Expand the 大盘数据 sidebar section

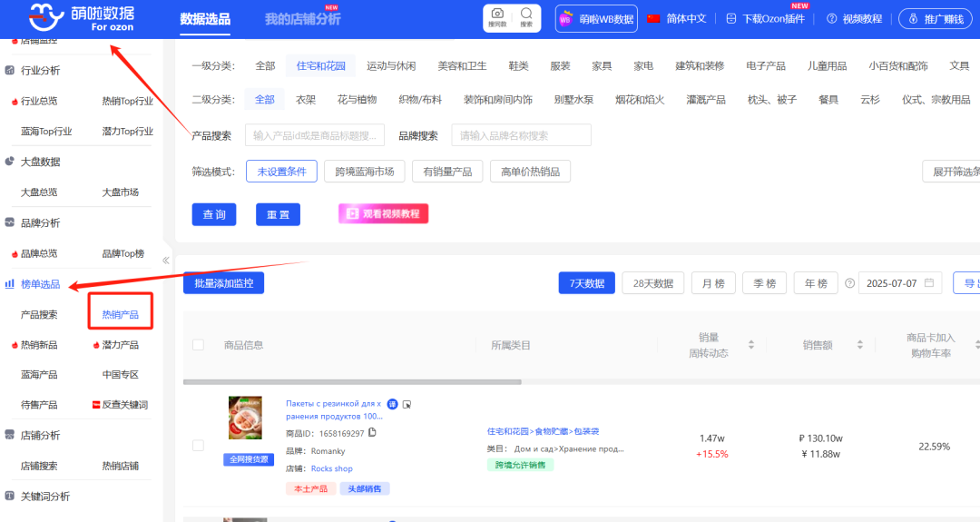click(x=41, y=162)
